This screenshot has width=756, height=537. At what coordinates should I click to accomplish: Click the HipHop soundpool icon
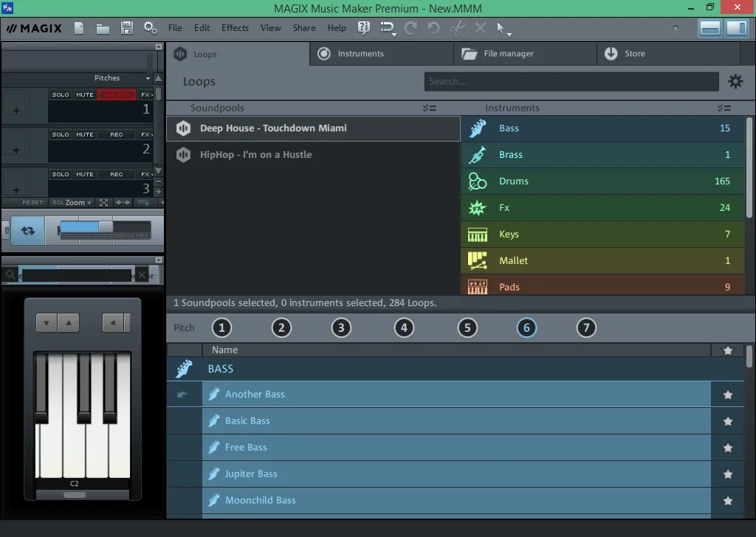pyautogui.click(x=183, y=155)
